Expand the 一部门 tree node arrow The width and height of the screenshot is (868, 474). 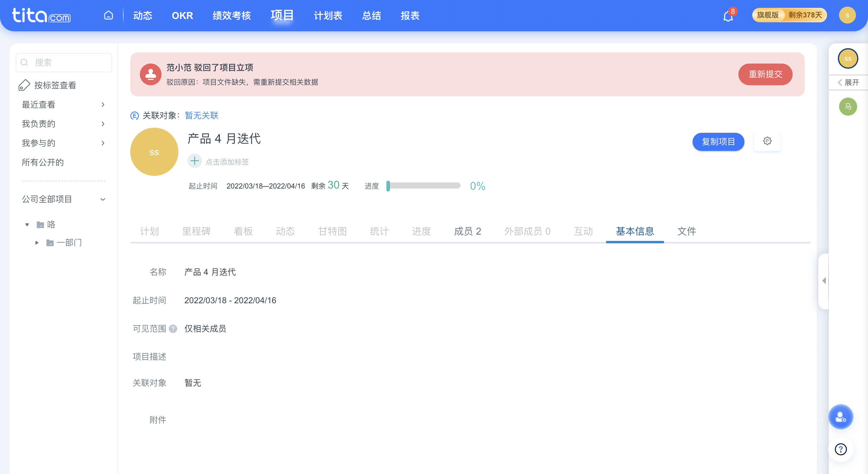(37, 243)
